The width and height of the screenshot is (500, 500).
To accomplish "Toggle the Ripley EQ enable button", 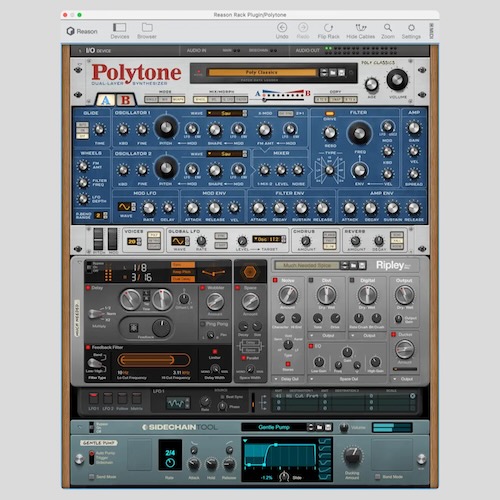I will point(311,346).
